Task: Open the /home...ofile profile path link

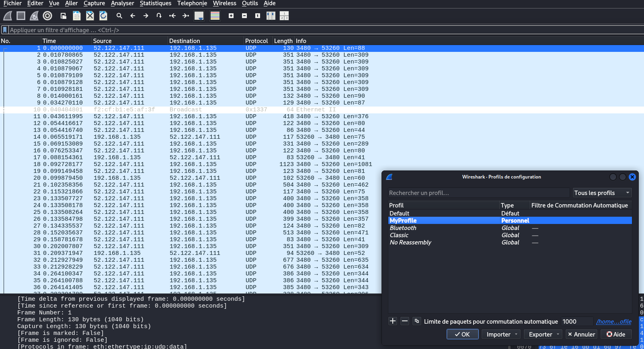Action: coord(614,322)
